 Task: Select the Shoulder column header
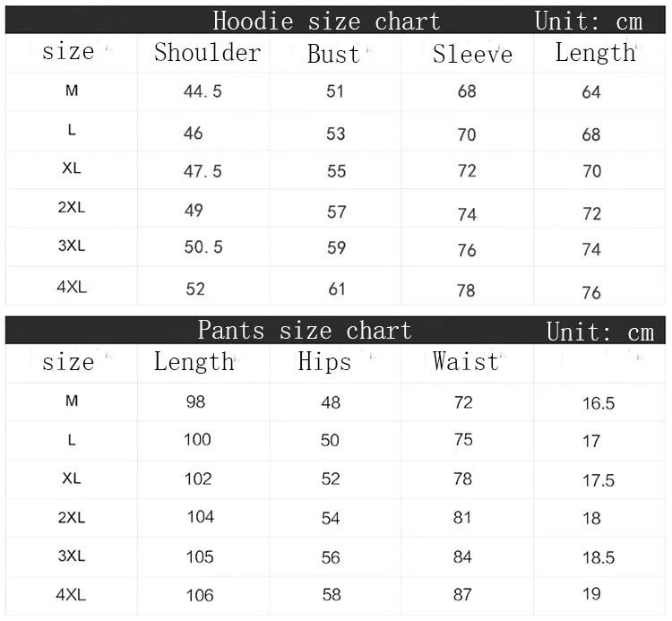click(x=208, y=53)
